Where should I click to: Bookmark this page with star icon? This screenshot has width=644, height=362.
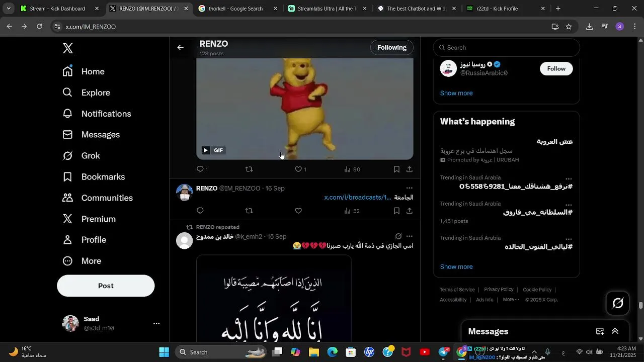click(x=569, y=27)
